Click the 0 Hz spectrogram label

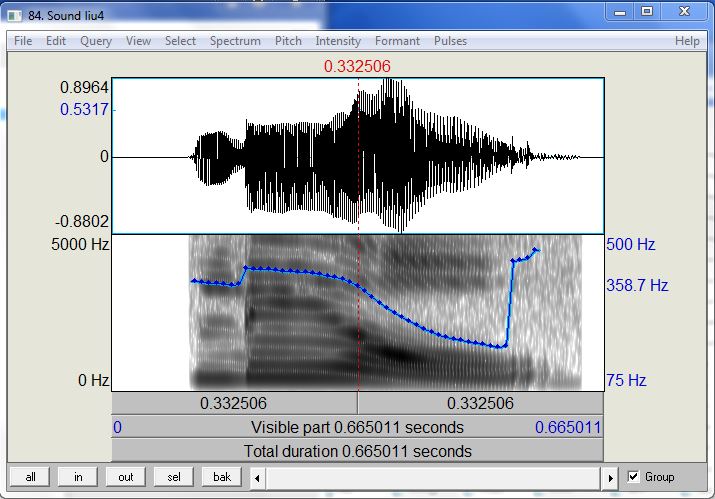point(93,380)
